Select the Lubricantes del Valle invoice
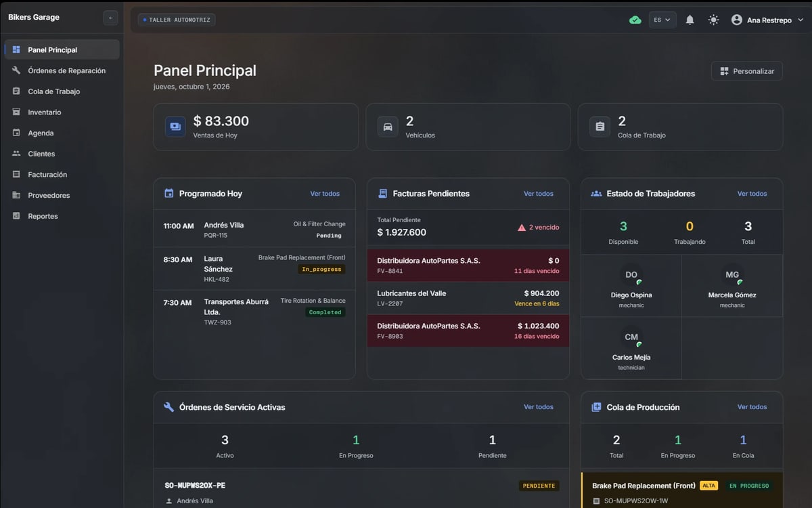The width and height of the screenshot is (812, 508). (x=468, y=298)
